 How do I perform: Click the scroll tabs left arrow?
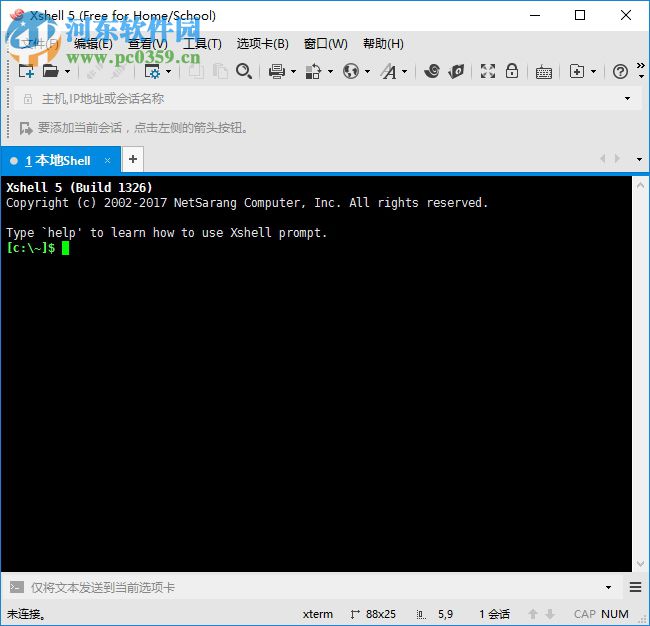pyautogui.click(x=603, y=158)
